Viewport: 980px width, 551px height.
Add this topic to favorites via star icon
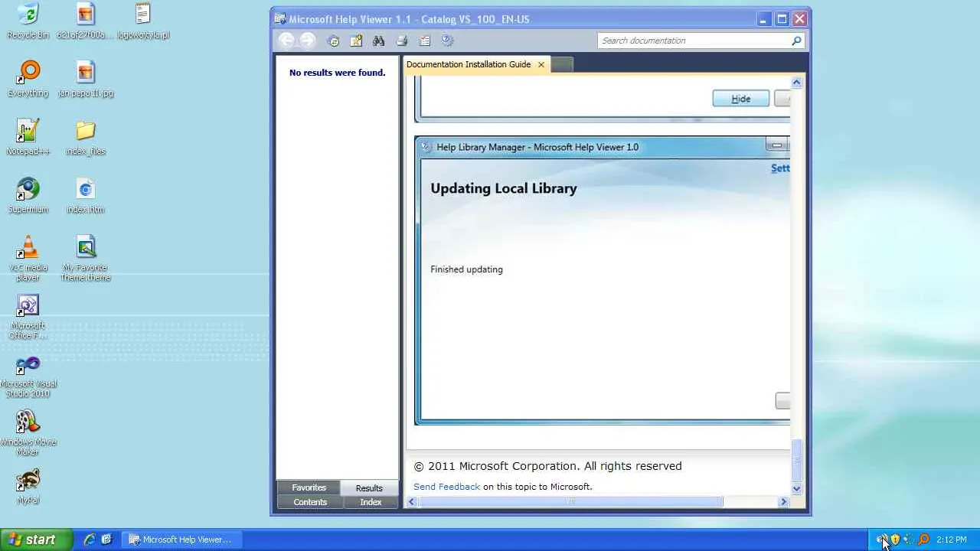[356, 41]
